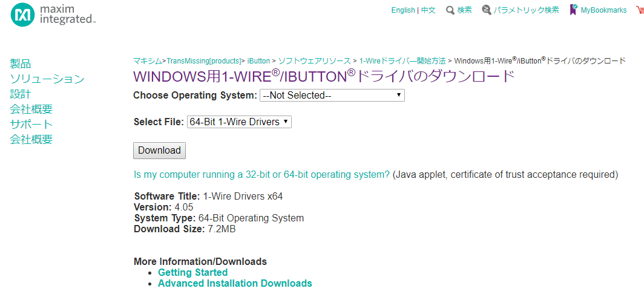
Task: Open MyBookmarks link
Action: tap(604, 10)
